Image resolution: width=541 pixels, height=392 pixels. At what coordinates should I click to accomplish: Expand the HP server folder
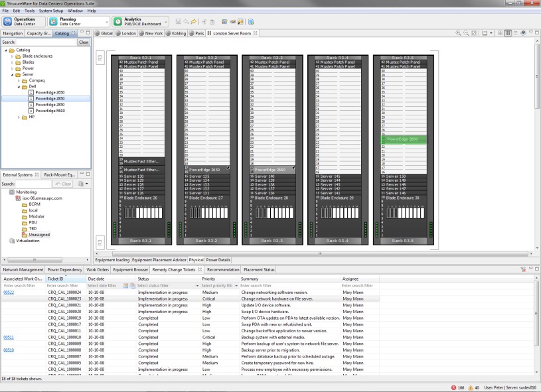pos(19,117)
